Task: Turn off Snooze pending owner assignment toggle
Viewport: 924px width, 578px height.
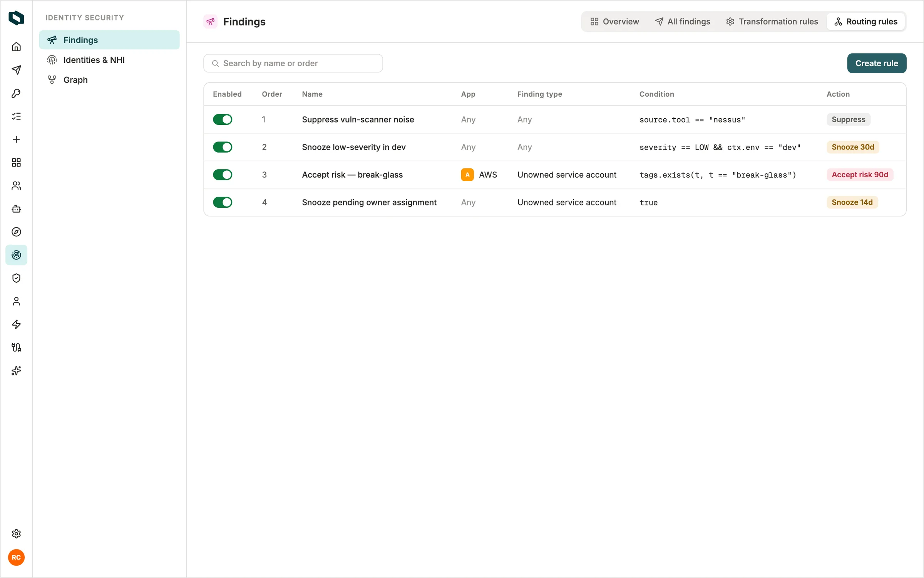Action: point(223,202)
